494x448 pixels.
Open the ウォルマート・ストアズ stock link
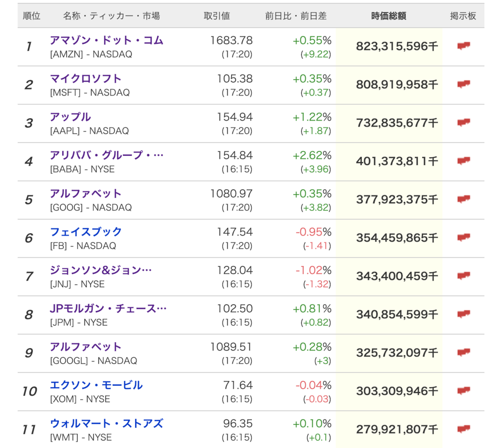(107, 423)
